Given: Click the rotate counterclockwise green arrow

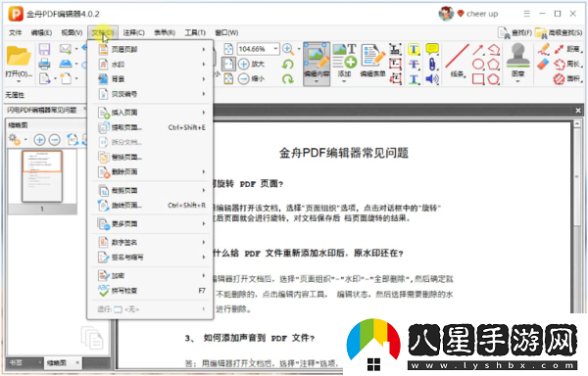Looking at the screenshot, I should tap(287, 64).
